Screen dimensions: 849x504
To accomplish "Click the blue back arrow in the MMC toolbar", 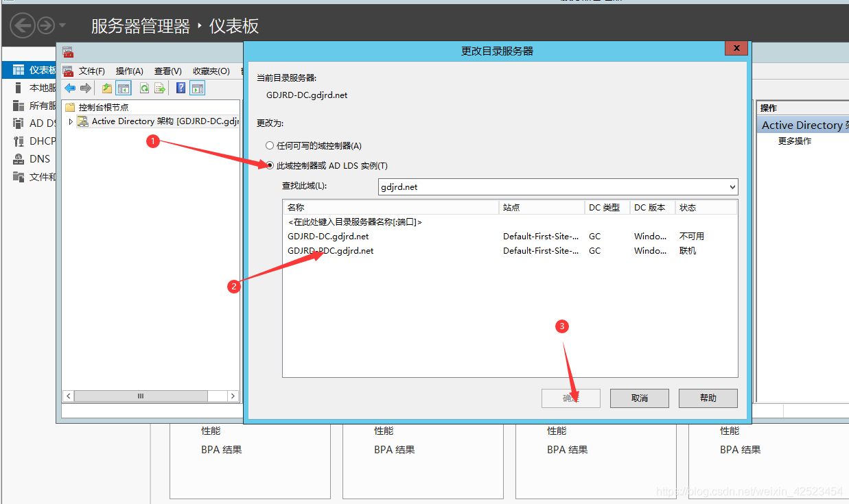I will (x=69, y=88).
